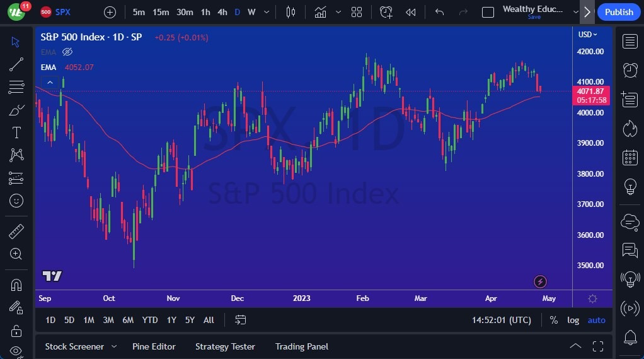Collapse the indicator legend chevron
This screenshot has width=644, height=359.
pos(50,83)
